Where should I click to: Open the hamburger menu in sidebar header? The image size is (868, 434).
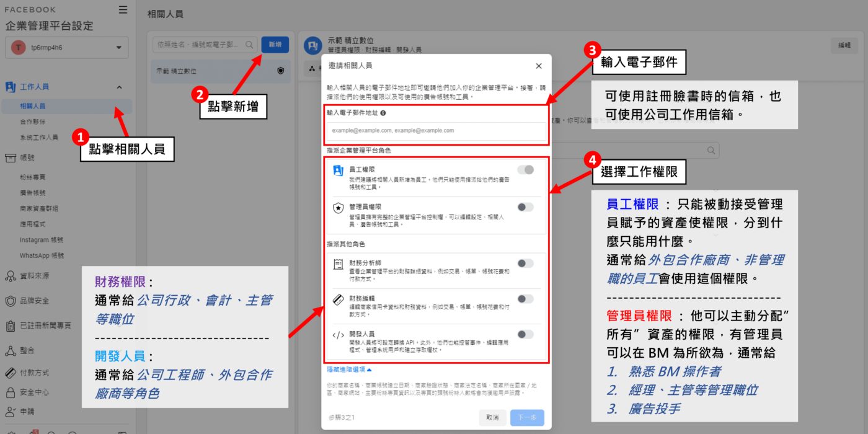pyautogui.click(x=123, y=9)
